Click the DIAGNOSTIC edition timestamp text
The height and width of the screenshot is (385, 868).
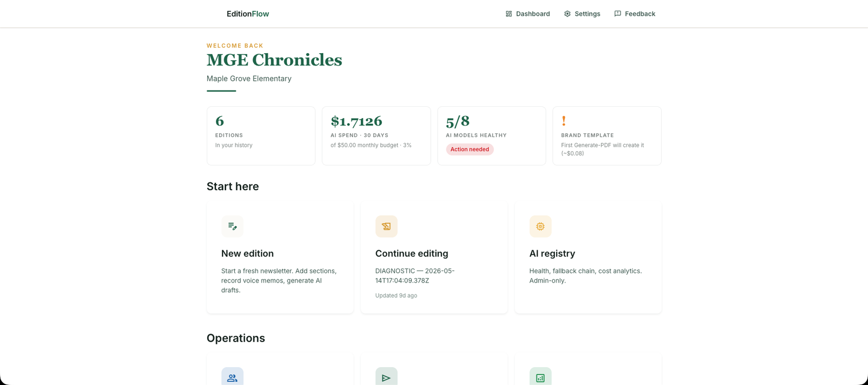click(415, 275)
